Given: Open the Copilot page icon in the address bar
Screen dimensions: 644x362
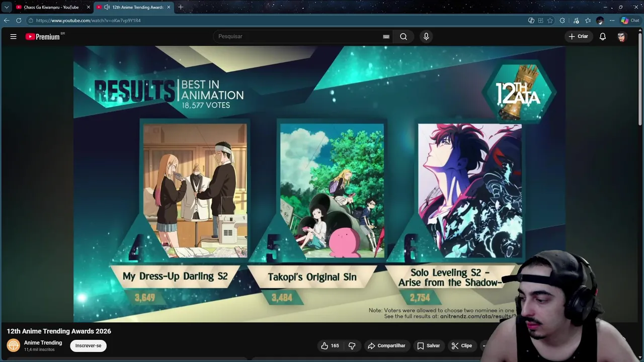Looking at the screenshot, I should click(531, 21).
